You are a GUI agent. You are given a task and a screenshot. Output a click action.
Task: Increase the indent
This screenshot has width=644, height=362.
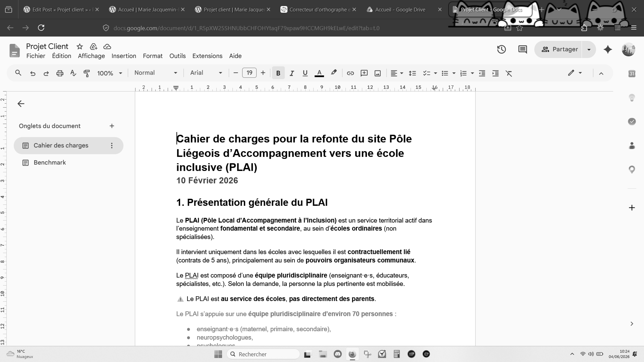495,73
